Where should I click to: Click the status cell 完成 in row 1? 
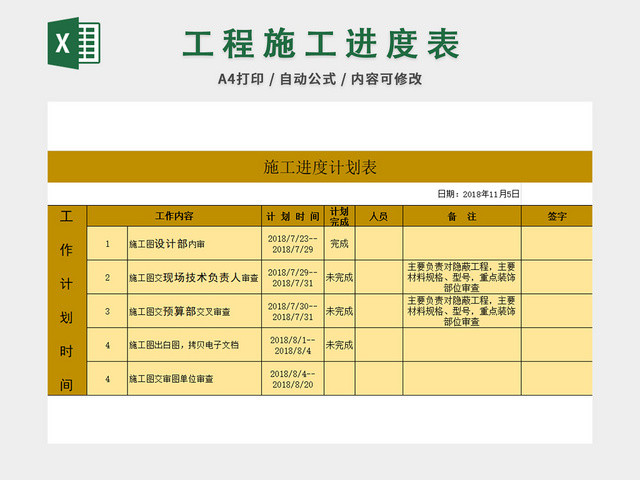pyautogui.click(x=340, y=244)
